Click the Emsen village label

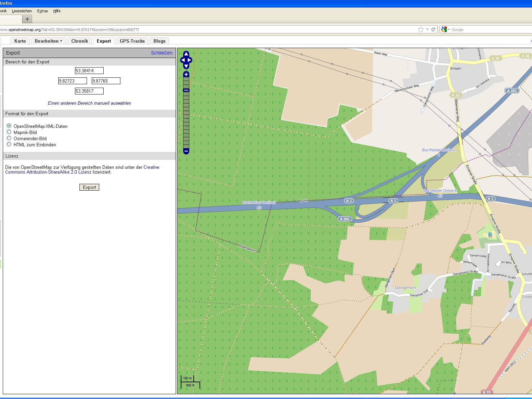[456, 68]
